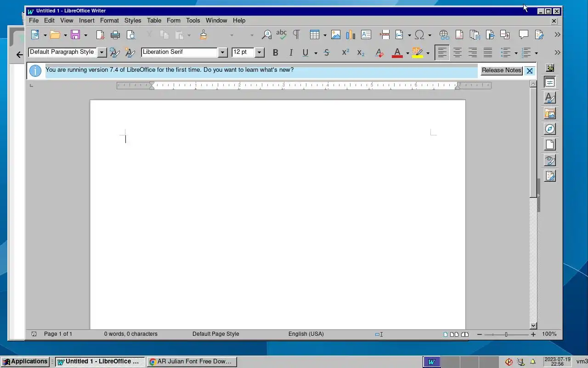The height and width of the screenshot is (368, 588).
Task: Open the sidebar Styles deck
Action: point(550,98)
